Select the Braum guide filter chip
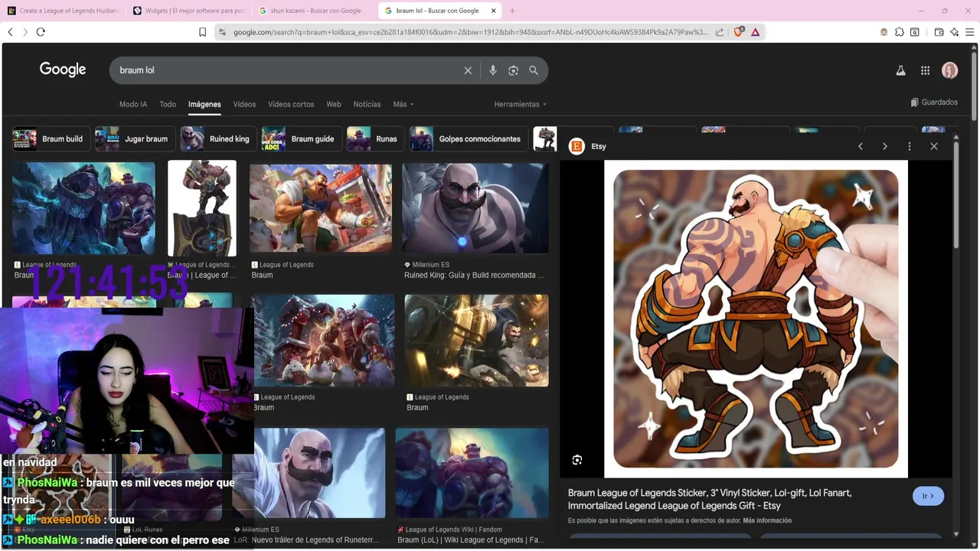Image resolution: width=980 pixels, height=551 pixels. [x=302, y=139]
